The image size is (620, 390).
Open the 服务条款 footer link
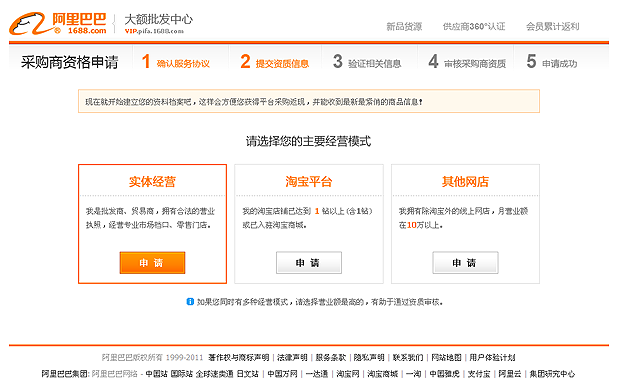(331, 358)
